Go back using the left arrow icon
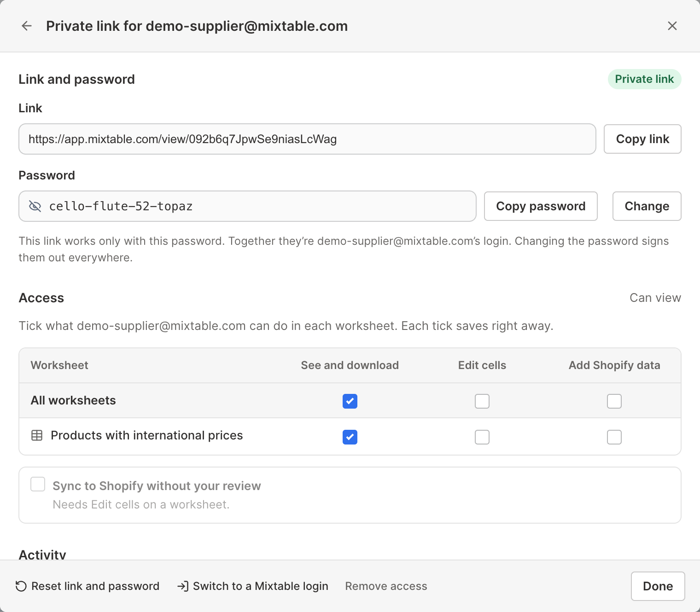The height and width of the screenshot is (612, 700). (x=27, y=26)
